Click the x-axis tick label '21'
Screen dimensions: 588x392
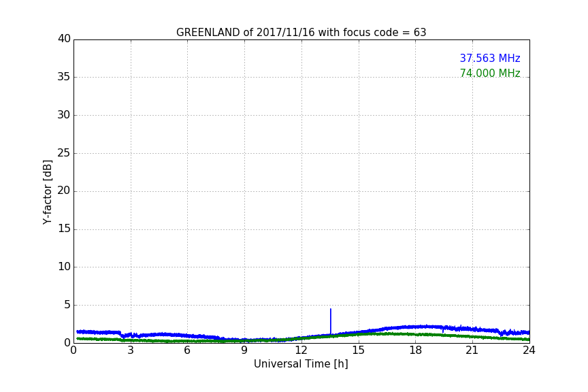click(x=472, y=350)
